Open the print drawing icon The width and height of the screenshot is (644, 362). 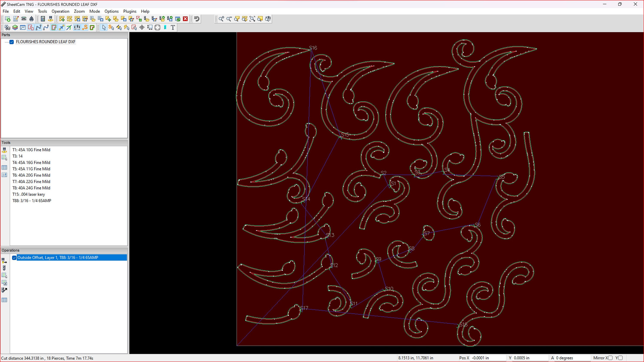pyautogui.click(x=24, y=19)
